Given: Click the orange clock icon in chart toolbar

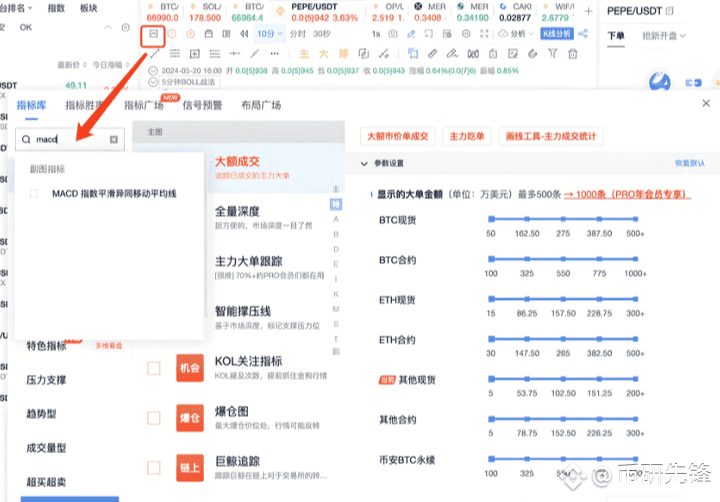Looking at the screenshot, I should pyautogui.click(x=172, y=34).
